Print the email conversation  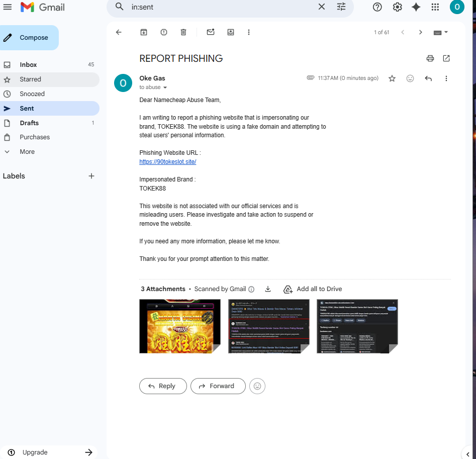click(x=430, y=58)
